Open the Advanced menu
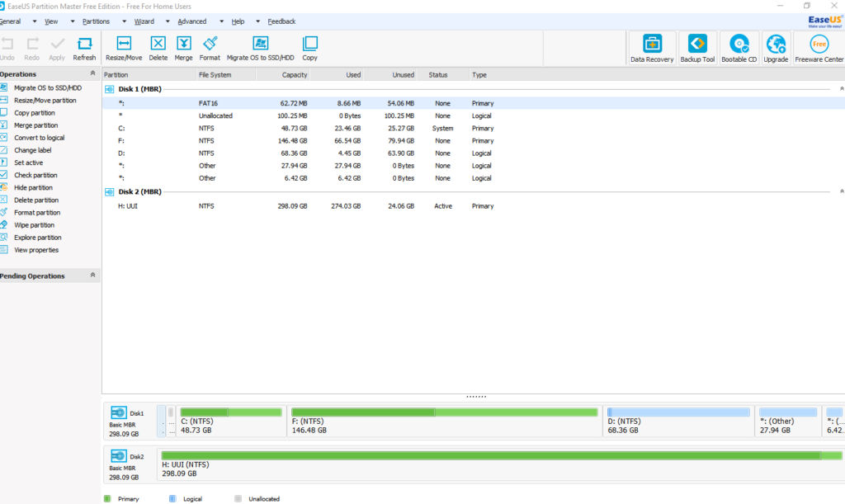Screen dimensions: 845x504 pyautogui.click(x=191, y=21)
